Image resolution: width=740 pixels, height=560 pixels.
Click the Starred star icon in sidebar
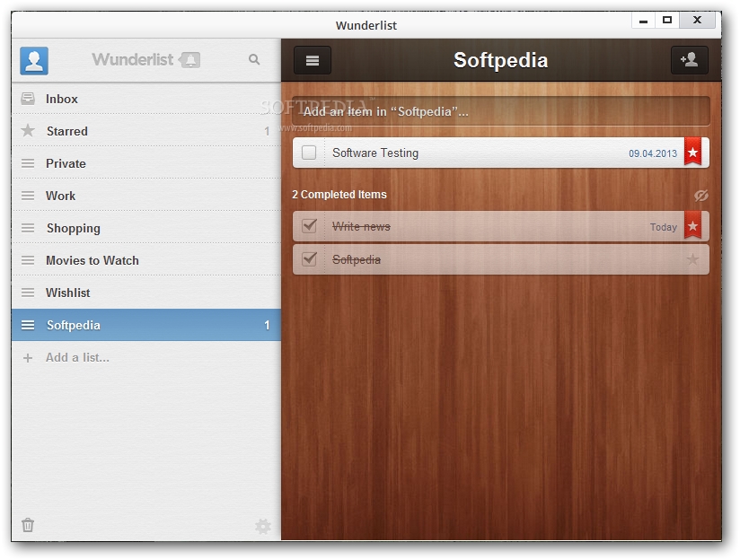click(x=28, y=130)
